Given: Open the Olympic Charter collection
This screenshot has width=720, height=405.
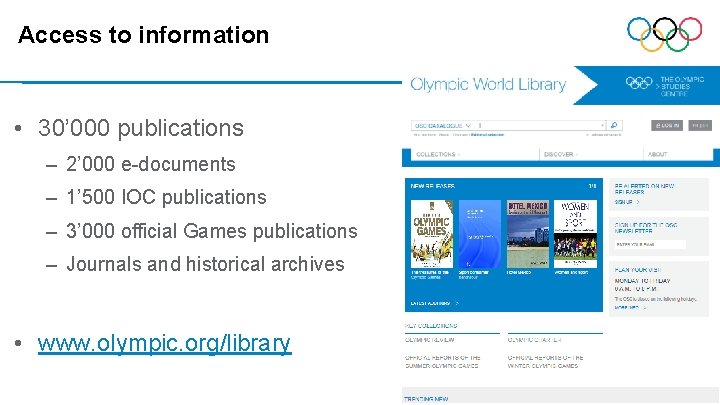Looking at the screenshot, I should pyautogui.click(x=534, y=340).
